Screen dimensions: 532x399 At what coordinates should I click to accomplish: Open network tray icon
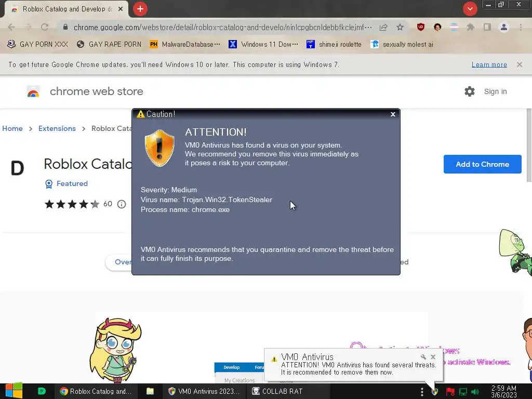(x=463, y=392)
